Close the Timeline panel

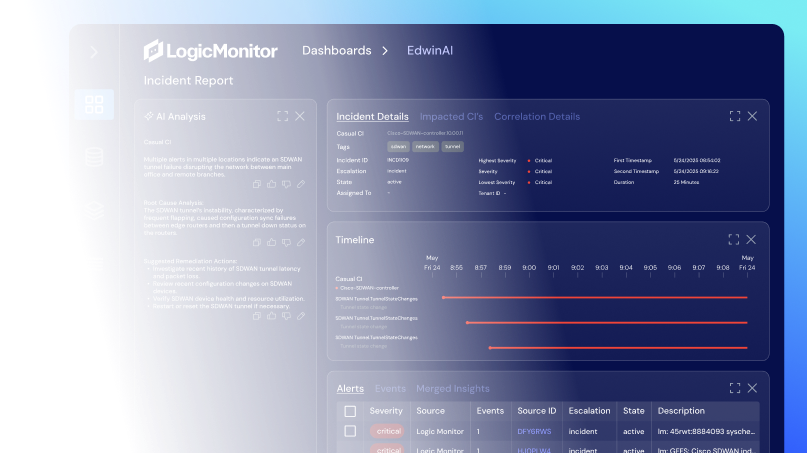(x=751, y=239)
